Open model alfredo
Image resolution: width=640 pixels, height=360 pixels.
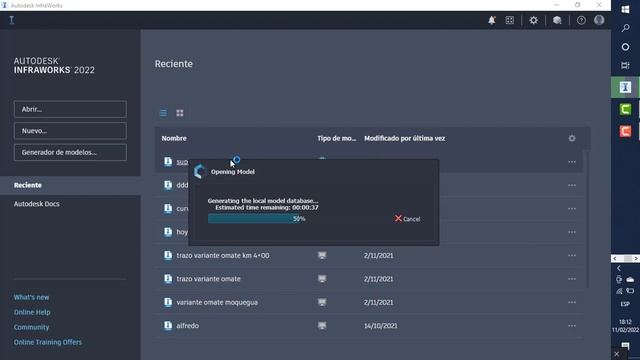pyautogui.click(x=188, y=326)
